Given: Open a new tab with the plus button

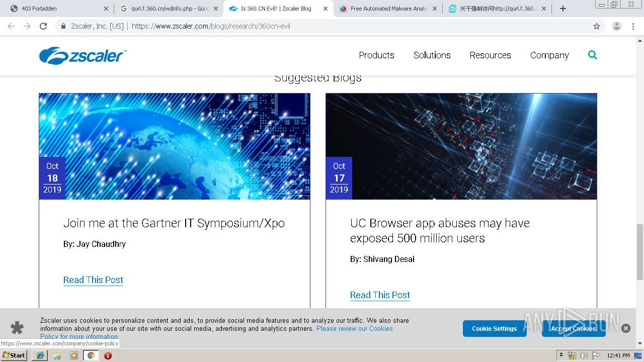Looking at the screenshot, I should pos(563,9).
